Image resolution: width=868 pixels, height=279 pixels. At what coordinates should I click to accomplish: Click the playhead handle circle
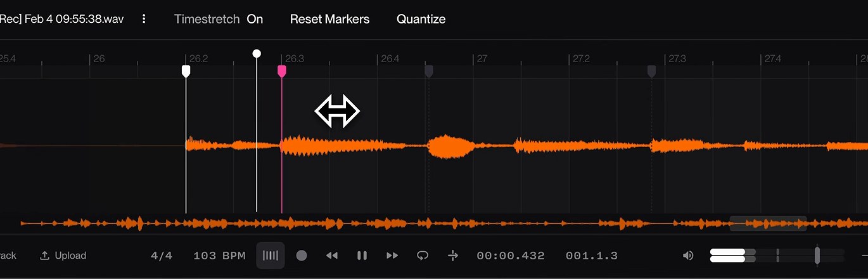[x=257, y=53]
